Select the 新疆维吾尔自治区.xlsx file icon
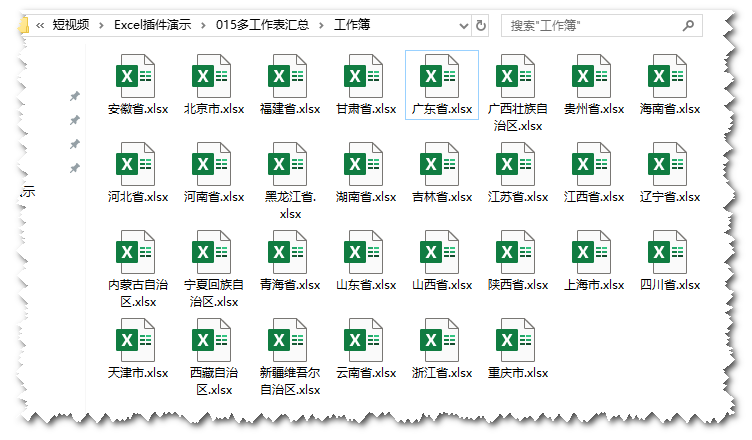 tap(287, 340)
